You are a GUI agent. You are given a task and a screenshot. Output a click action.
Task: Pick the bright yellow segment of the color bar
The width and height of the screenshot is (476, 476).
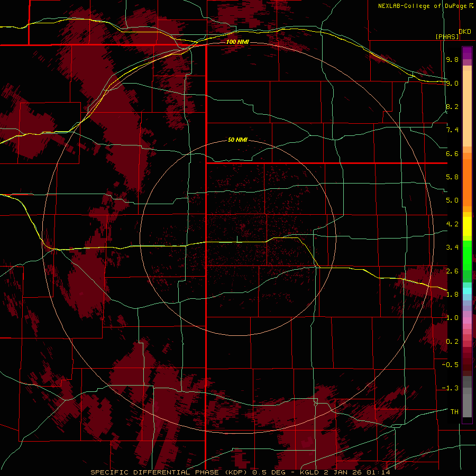point(467,226)
